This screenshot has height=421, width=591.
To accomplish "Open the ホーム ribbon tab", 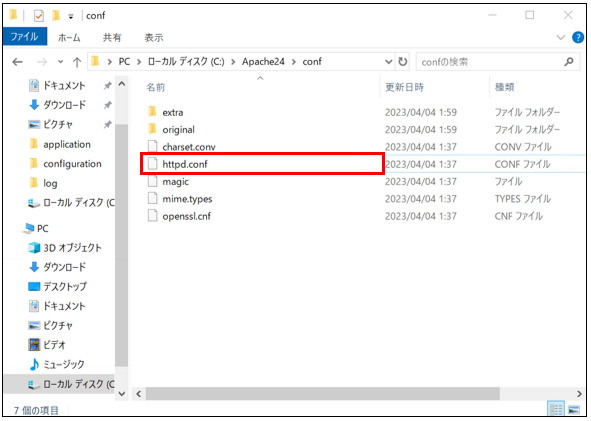I will [x=69, y=37].
